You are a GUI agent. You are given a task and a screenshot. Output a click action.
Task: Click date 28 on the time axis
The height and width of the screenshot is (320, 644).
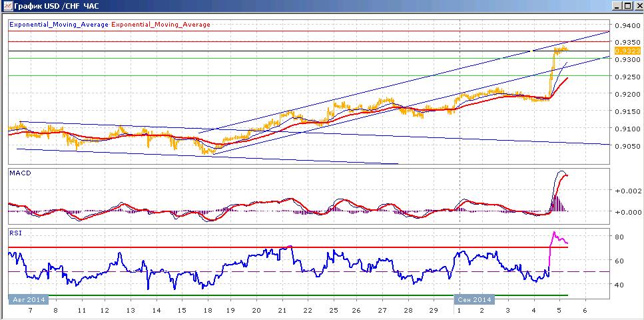point(408,310)
